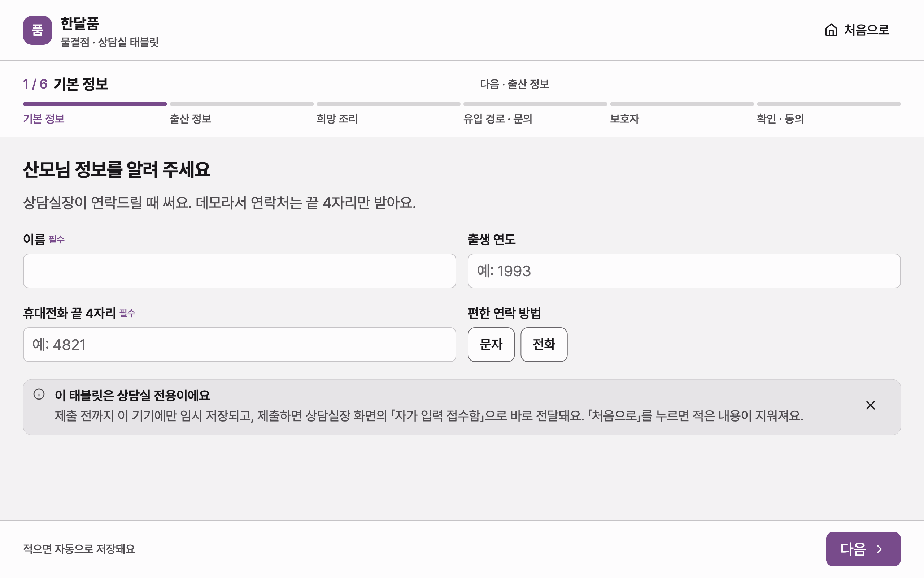Click the 다음 button to proceed
Image resolution: width=924 pixels, height=578 pixels.
[x=863, y=549]
